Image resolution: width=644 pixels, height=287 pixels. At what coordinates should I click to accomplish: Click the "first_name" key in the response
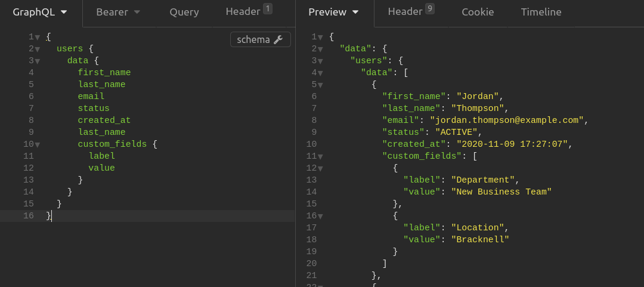pyautogui.click(x=414, y=97)
